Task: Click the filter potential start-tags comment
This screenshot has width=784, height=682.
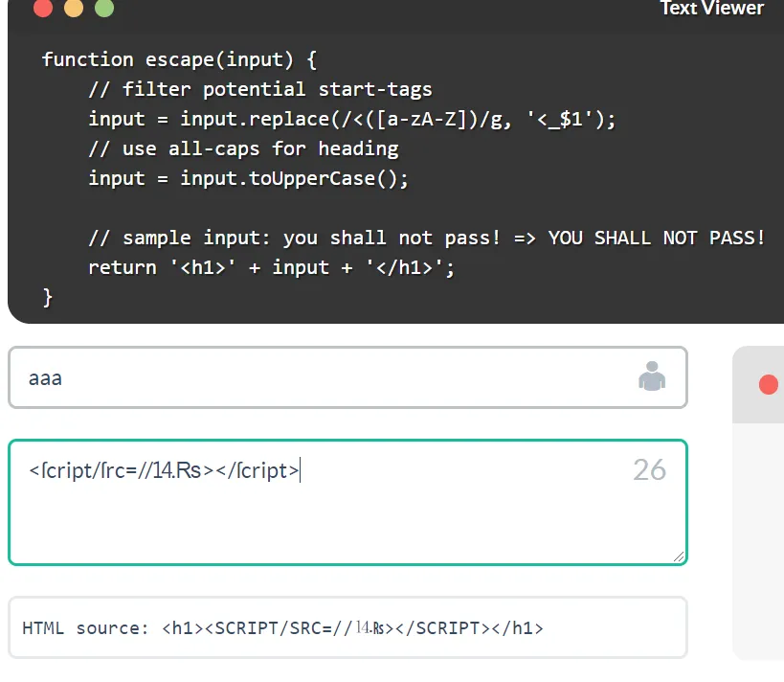Action: pos(260,89)
